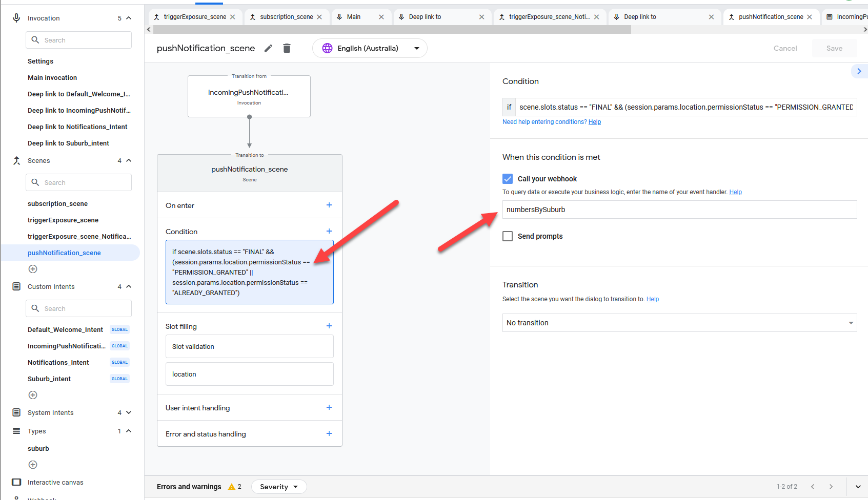The height and width of the screenshot is (500, 868).
Task: Close the triggerExposure_scene tab
Action: [x=233, y=17]
